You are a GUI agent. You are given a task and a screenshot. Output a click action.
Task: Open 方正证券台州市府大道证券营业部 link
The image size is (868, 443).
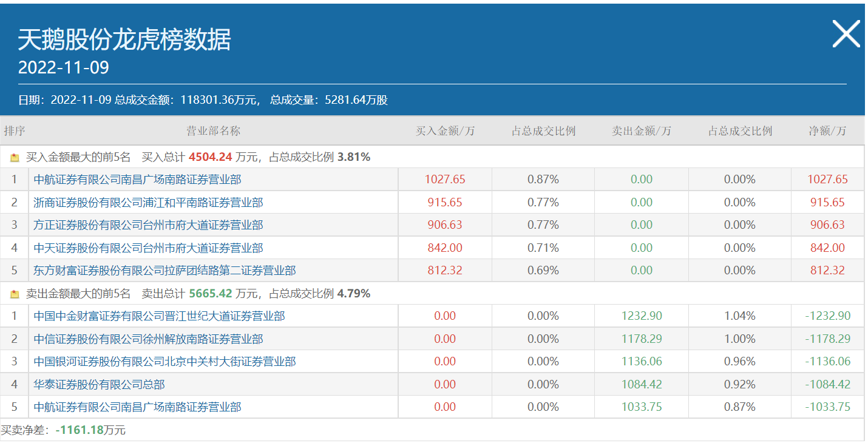(x=148, y=225)
